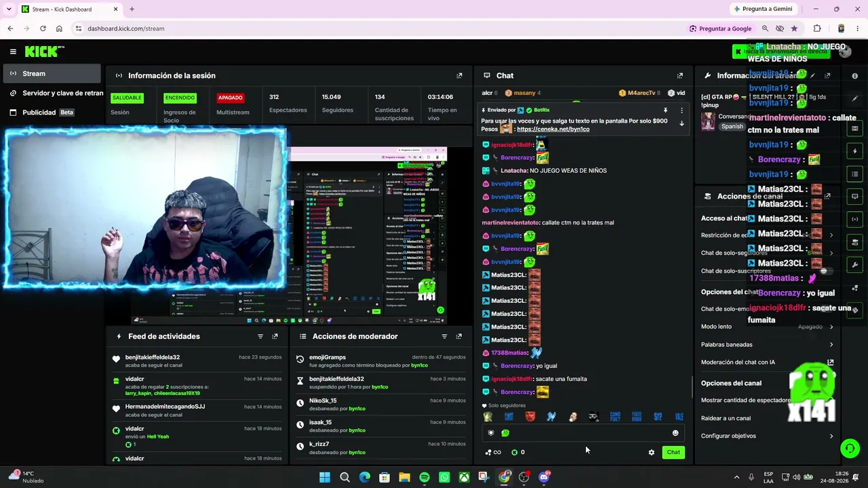Toggle the stream signal panel in right rail

click(855, 219)
